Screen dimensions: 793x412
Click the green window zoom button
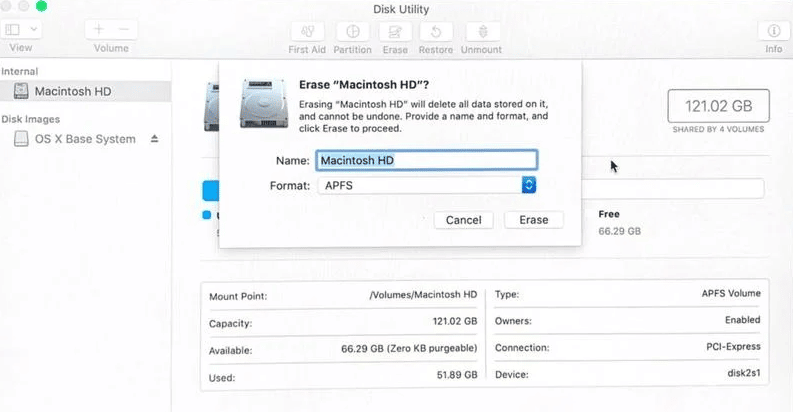click(x=41, y=6)
